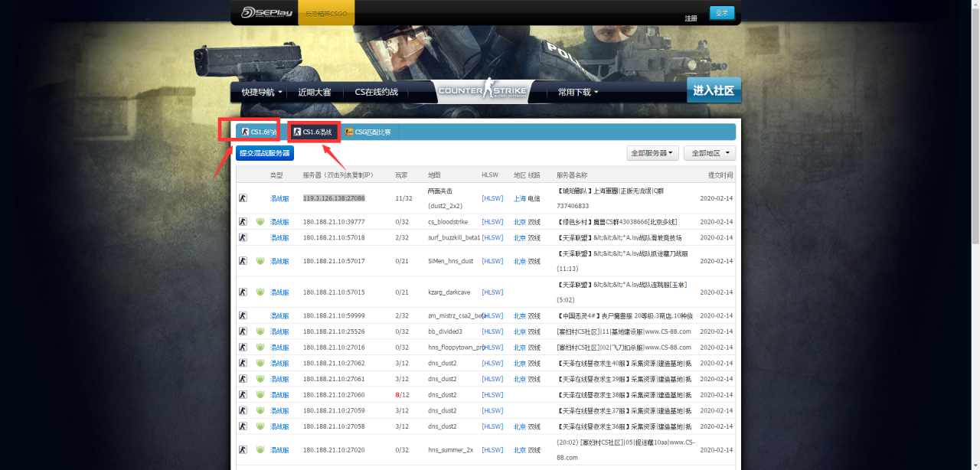Open the [HLSW] link for SiMen_hns_dust server
This screenshot has height=470, width=980.
[x=492, y=260]
